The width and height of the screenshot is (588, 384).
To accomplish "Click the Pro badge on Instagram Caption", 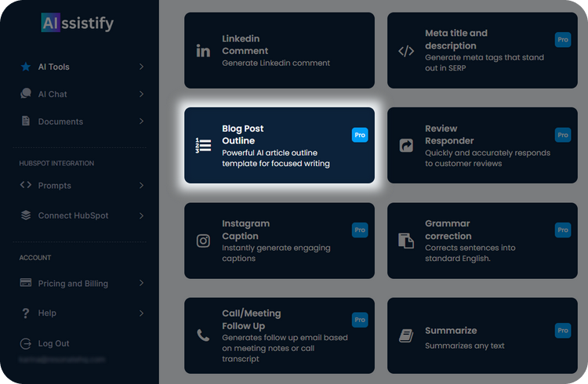I will click(x=359, y=230).
